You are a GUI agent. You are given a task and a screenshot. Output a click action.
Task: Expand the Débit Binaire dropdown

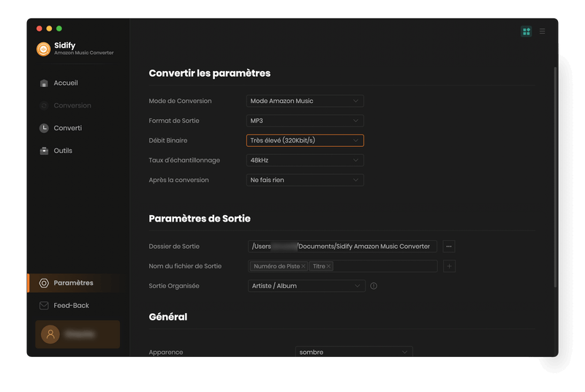pos(305,140)
